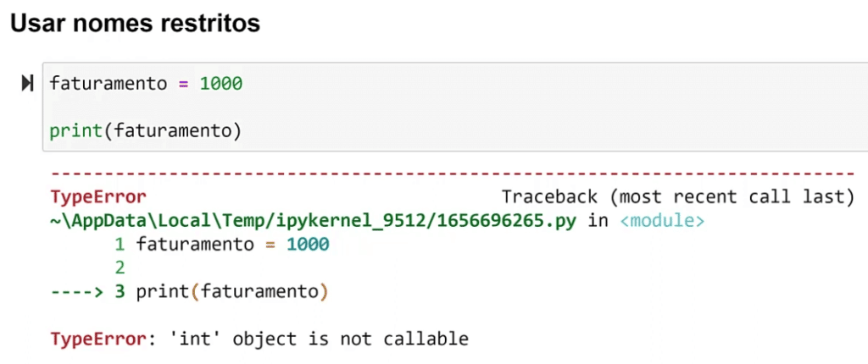Click the purple equals sign in the cell

[x=183, y=84]
